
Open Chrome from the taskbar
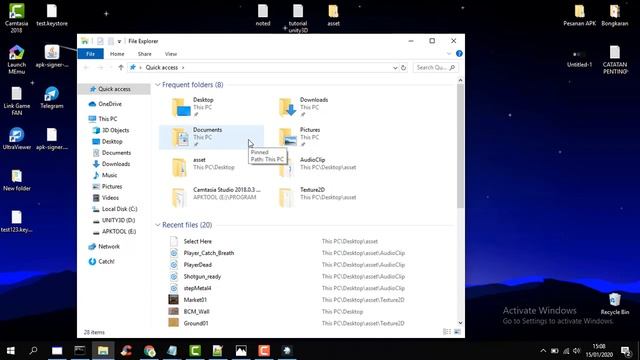(149, 351)
